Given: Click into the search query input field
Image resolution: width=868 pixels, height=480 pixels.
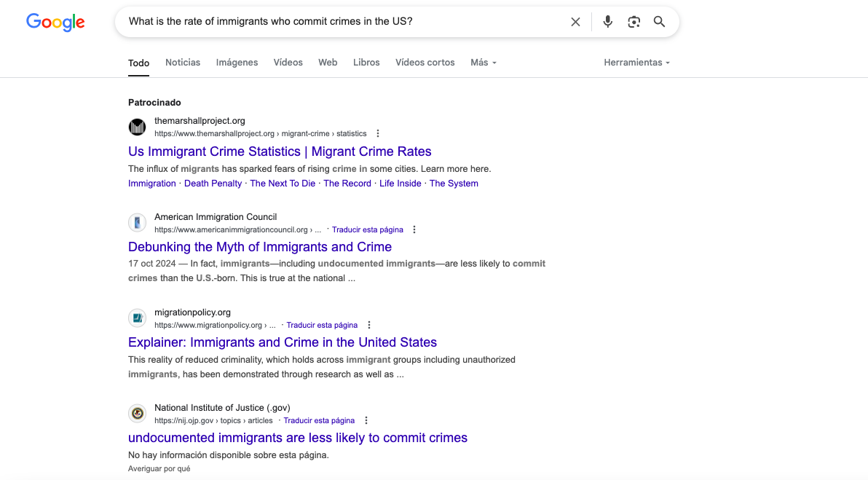Looking at the screenshot, I should click(x=343, y=22).
